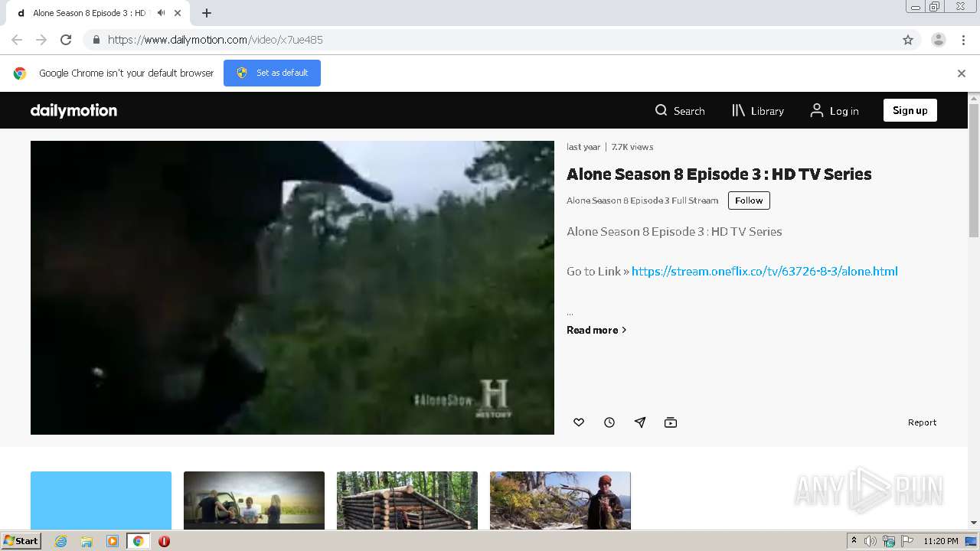The width and height of the screenshot is (980, 551).
Task: Open a new browser tab
Action: pos(207,13)
